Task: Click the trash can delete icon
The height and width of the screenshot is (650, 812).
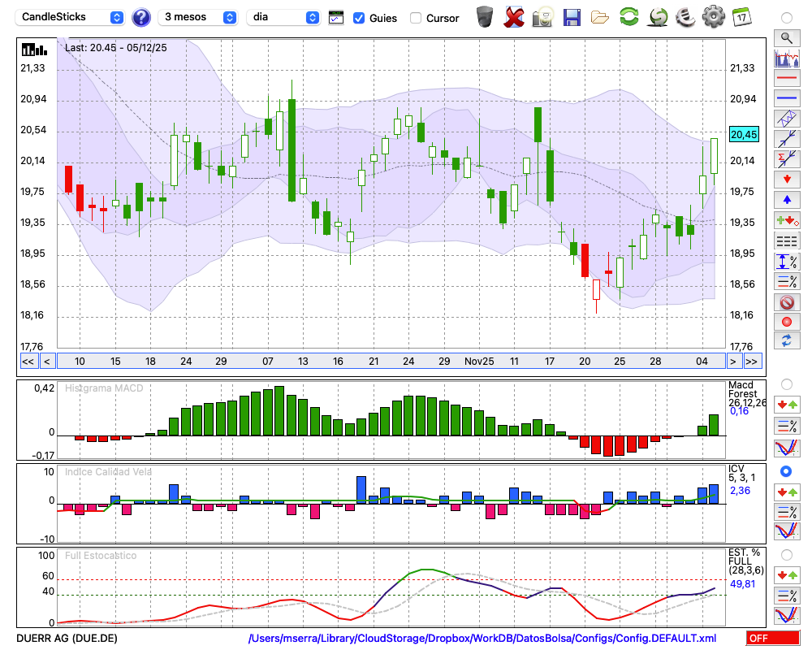Action: [484, 17]
